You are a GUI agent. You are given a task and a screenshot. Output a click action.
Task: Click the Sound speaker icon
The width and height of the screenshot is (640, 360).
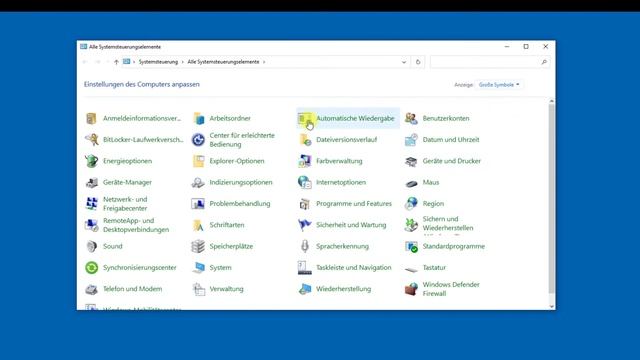coord(91,246)
